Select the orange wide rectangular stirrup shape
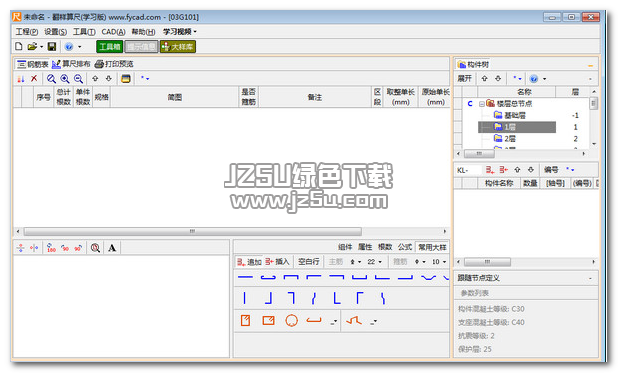The height and width of the screenshot is (373, 618). click(268, 321)
